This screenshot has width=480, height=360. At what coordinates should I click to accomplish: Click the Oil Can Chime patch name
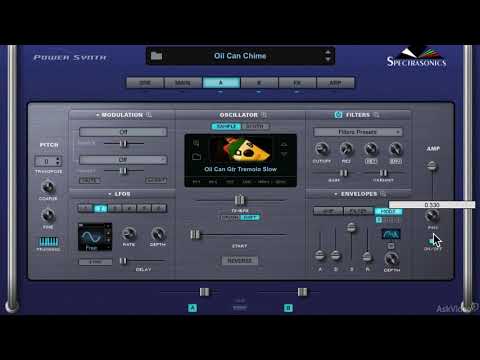240,56
